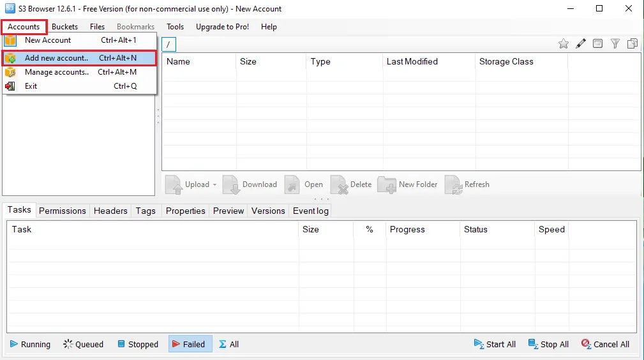Switch to the Tags tab
644x360 pixels.
pos(146,211)
